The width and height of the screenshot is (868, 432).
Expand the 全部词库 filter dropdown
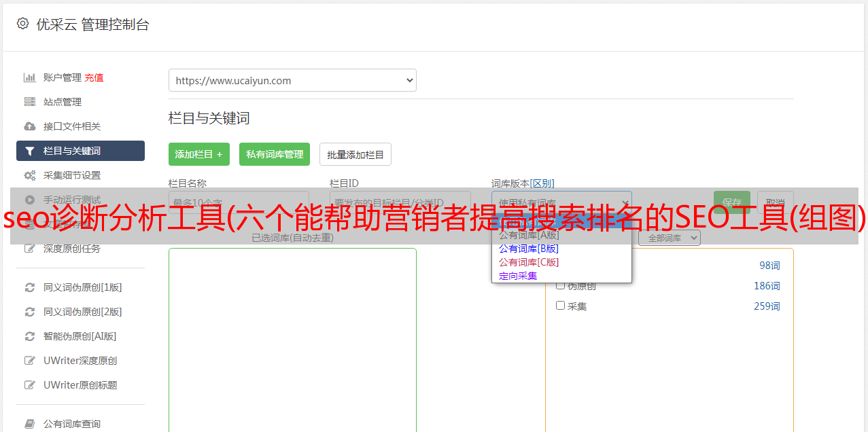click(669, 238)
